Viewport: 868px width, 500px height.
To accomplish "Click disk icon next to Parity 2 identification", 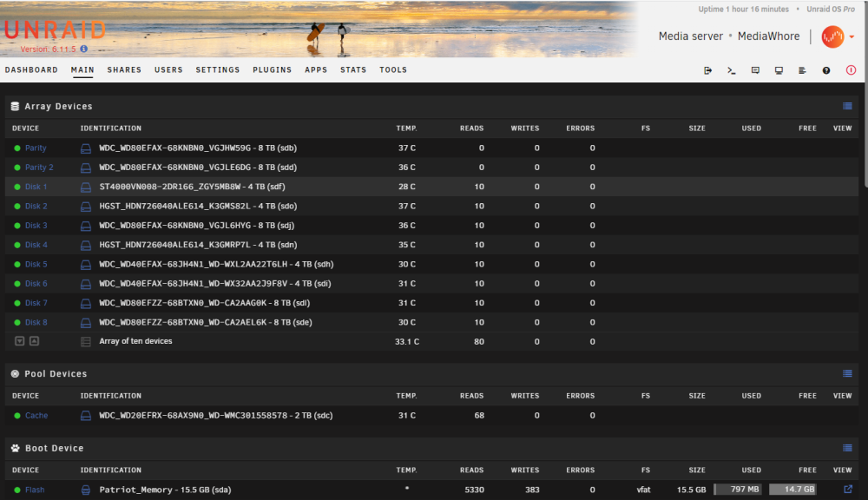I will click(86, 168).
